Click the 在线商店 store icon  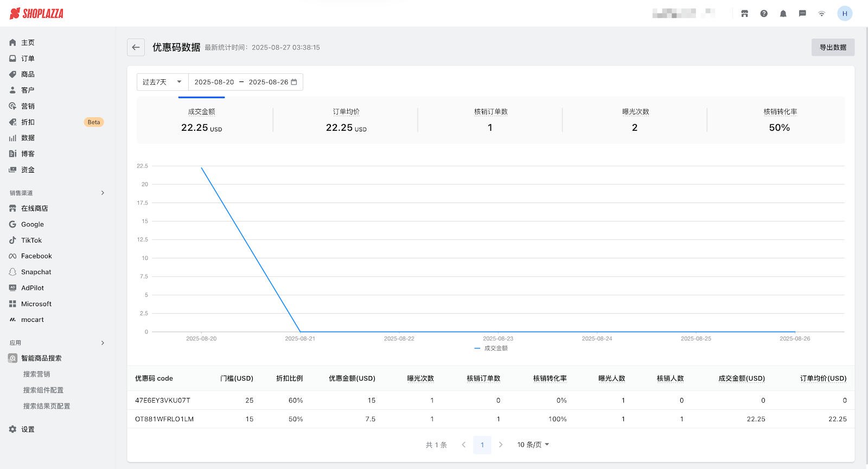12,208
